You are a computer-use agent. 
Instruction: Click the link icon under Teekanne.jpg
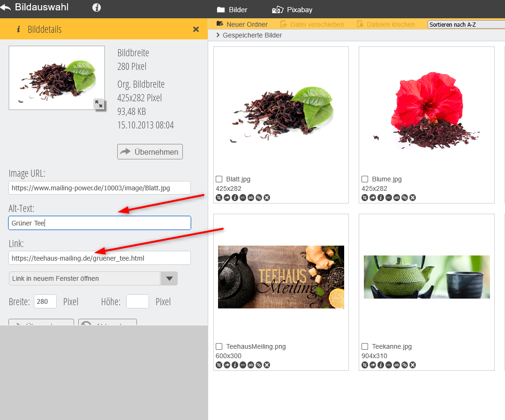pos(405,365)
